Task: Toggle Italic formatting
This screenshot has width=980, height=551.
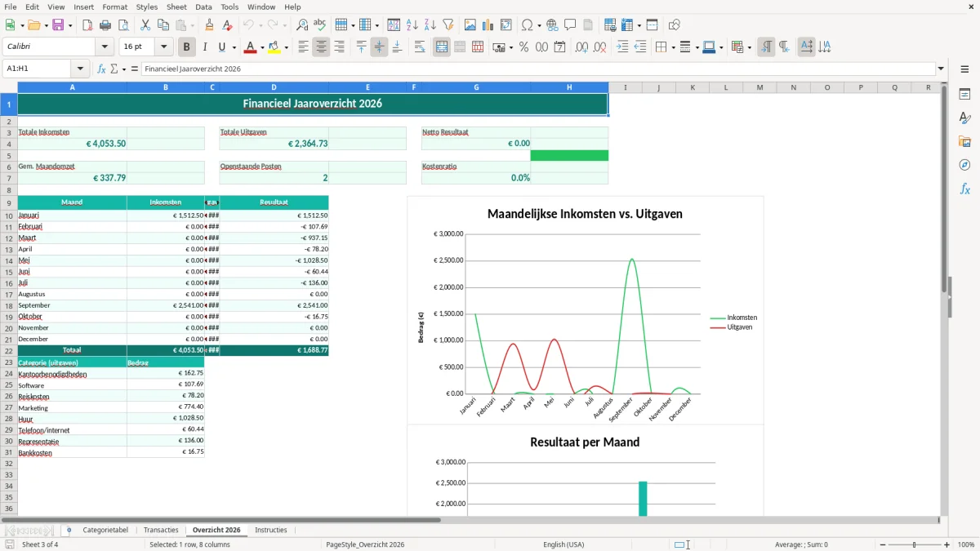Action: tap(205, 47)
